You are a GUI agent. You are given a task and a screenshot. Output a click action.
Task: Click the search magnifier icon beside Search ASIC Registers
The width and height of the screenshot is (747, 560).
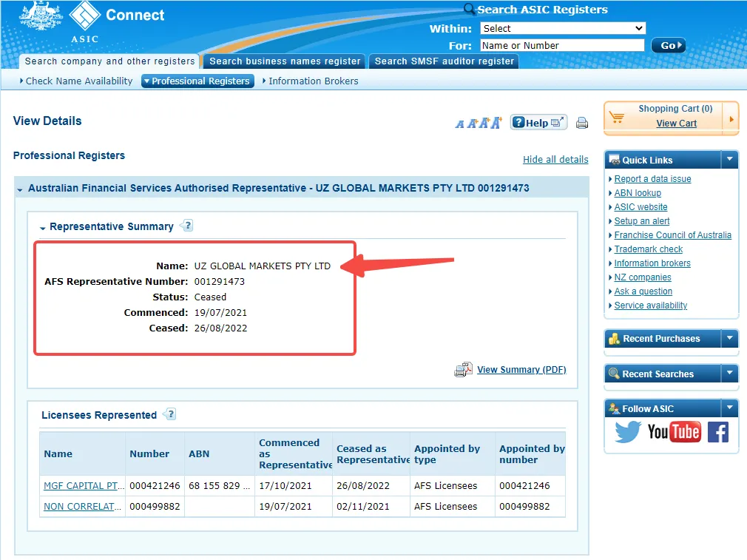(469, 9)
